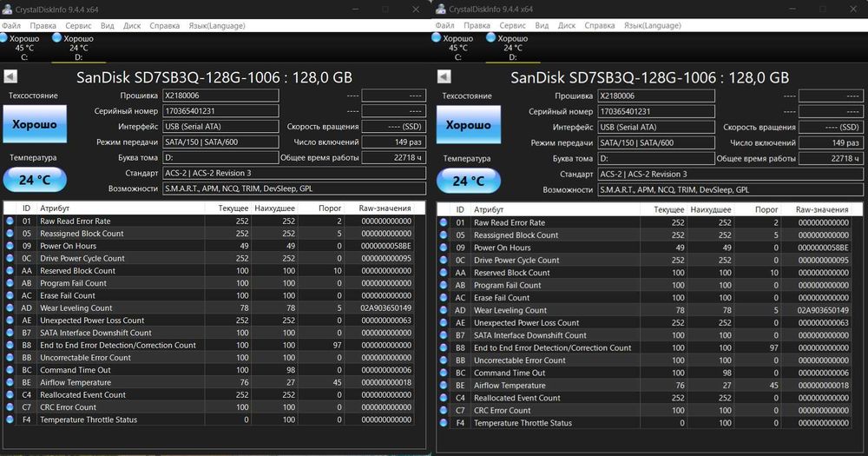Click previous disk arrow in right window

click(x=444, y=76)
